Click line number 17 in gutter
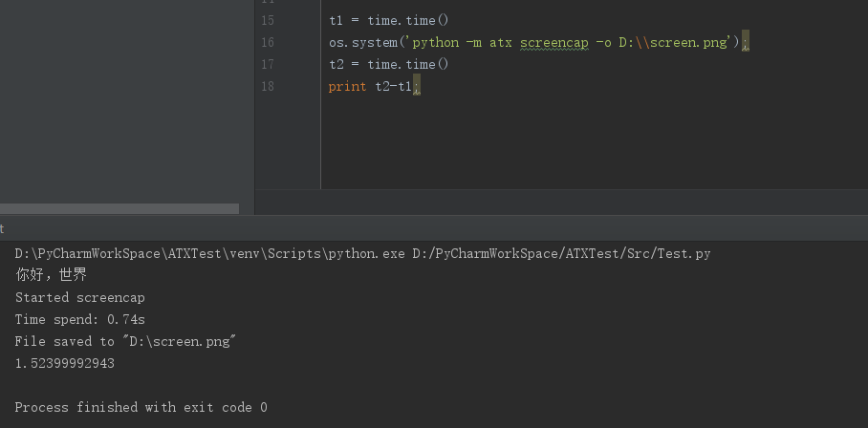This screenshot has width=868, height=428. click(268, 65)
